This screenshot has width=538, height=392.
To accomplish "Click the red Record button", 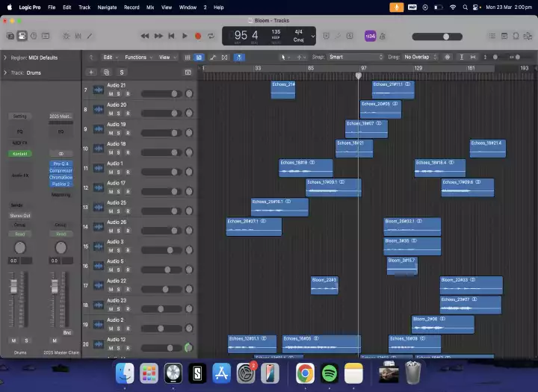I will [198, 36].
